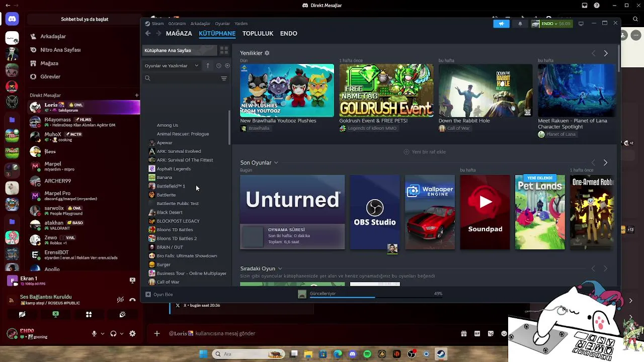This screenshot has height=362, width=644.
Task: Stop sharing screen in Discord panel
Action: tap(55, 314)
